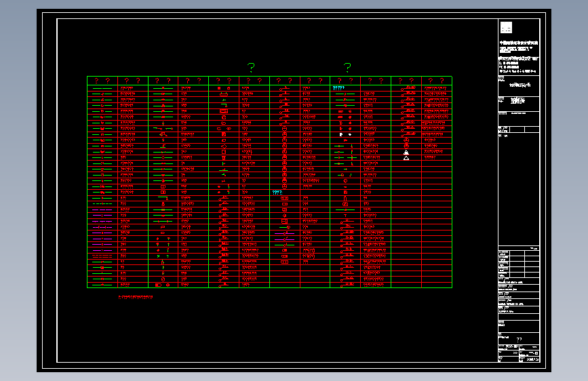Select the green question-mark title above the table's right half
This screenshot has height=381, width=588.
pyautogui.click(x=347, y=68)
